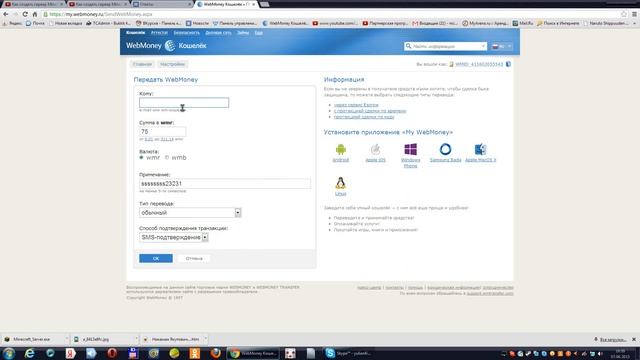Open the YouTube bookmark in bookmarks bar
The width and height of the screenshot is (640, 360).
pyautogui.click(x=335, y=23)
